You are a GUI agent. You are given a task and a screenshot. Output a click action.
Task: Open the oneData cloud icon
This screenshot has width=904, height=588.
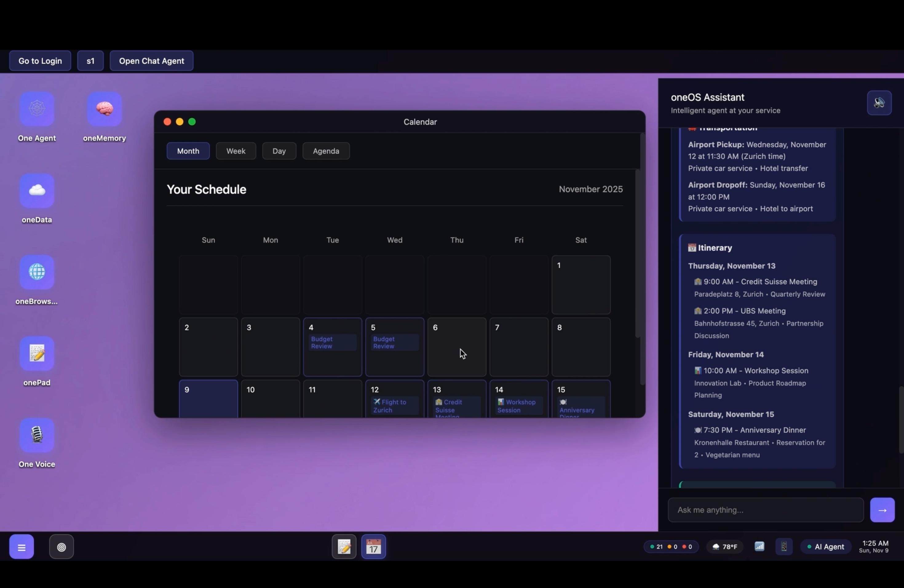[x=37, y=191]
